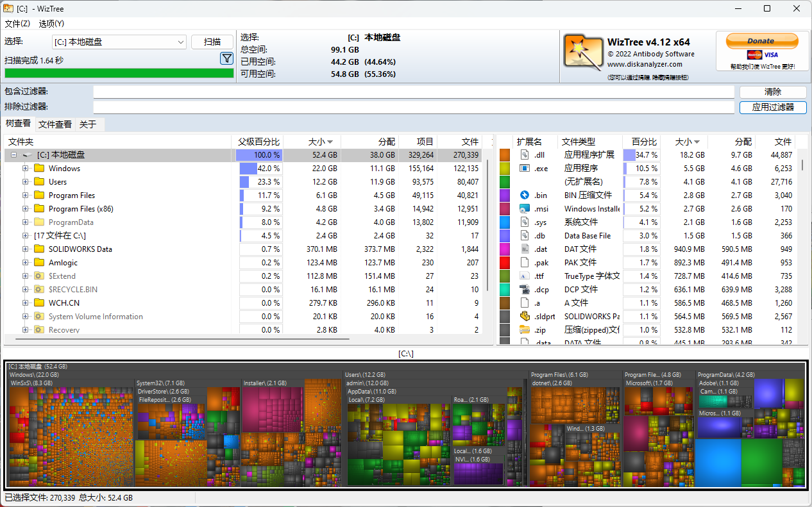Click the .dll file type icon

(x=524, y=155)
